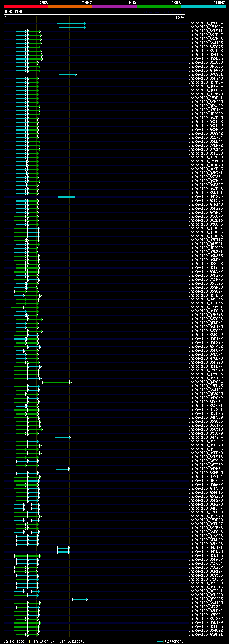Screen dimensions: 229x644
Task: Click label UniRef100_A4VCM0
Action: click(205, 398)
